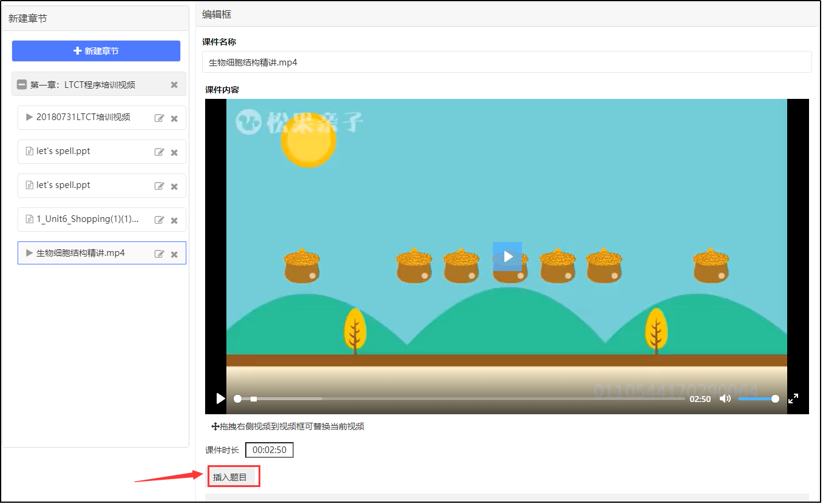Click the 编辑框 panel header
Viewport: 823px width, 504px height.
pos(507,15)
